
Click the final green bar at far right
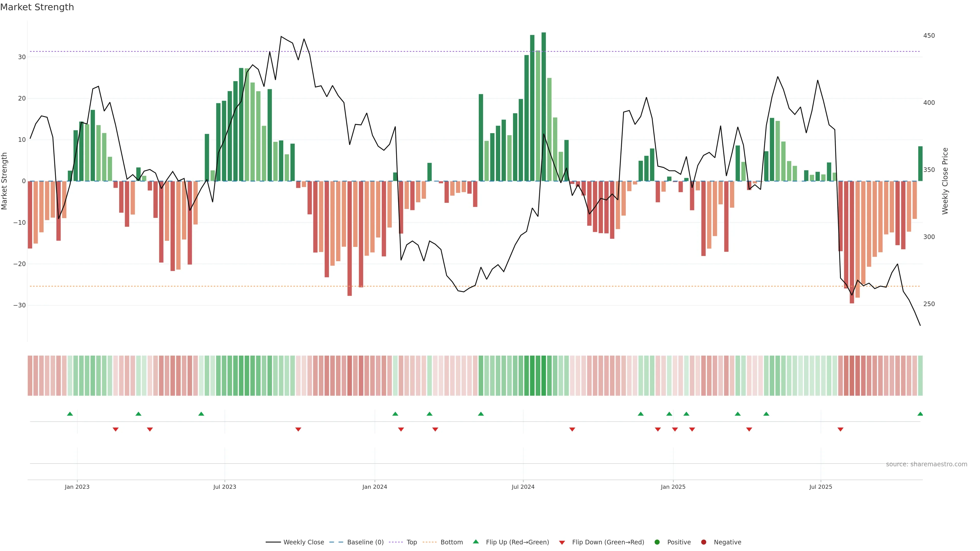[x=920, y=164]
